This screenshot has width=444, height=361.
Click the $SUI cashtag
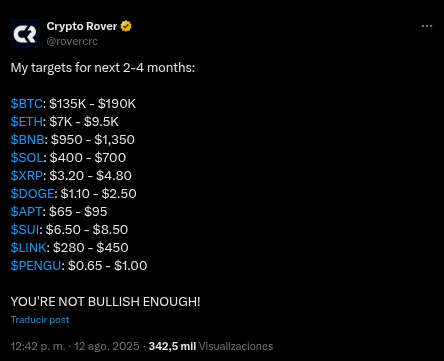tap(25, 230)
